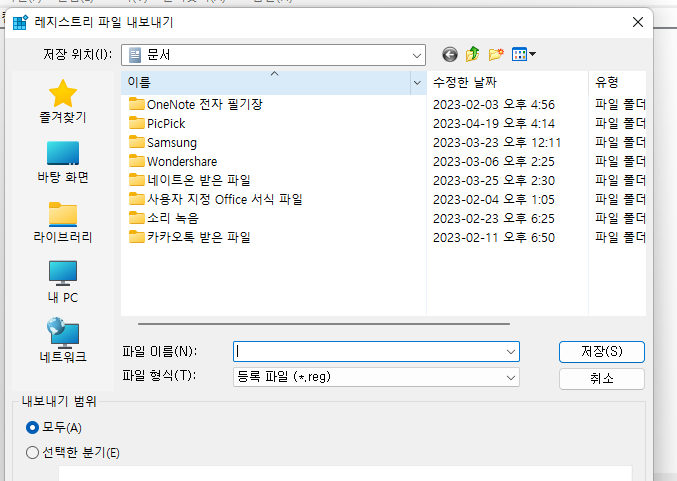Select the 소리 녹음 folder icon
Image resolution: width=677 pixels, height=481 pixels.
click(137, 218)
